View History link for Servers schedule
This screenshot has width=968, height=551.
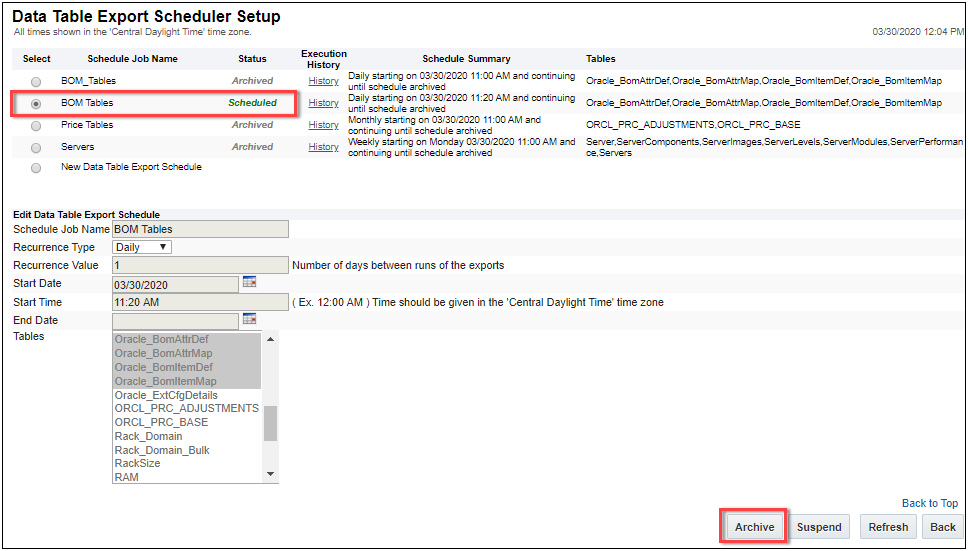(x=323, y=147)
